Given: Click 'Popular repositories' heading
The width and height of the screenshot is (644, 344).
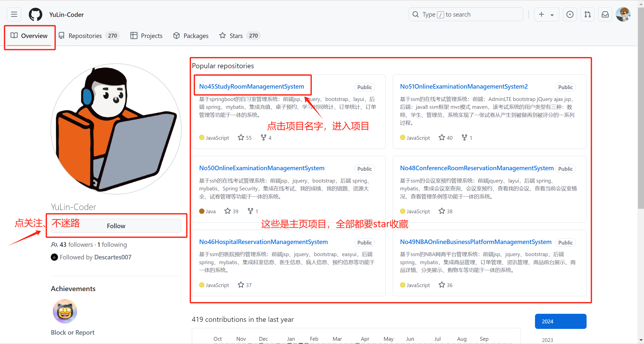Looking at the screenshot, I should [x=223, y=66].
